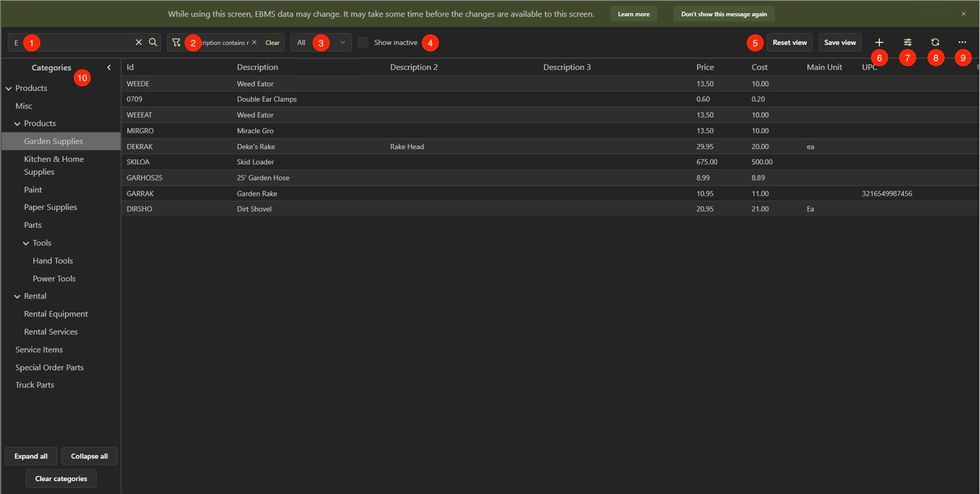Select the Power Tools category
Image resolution: width=980 pixels, height=494 pixels.
(x=54, y=279)
